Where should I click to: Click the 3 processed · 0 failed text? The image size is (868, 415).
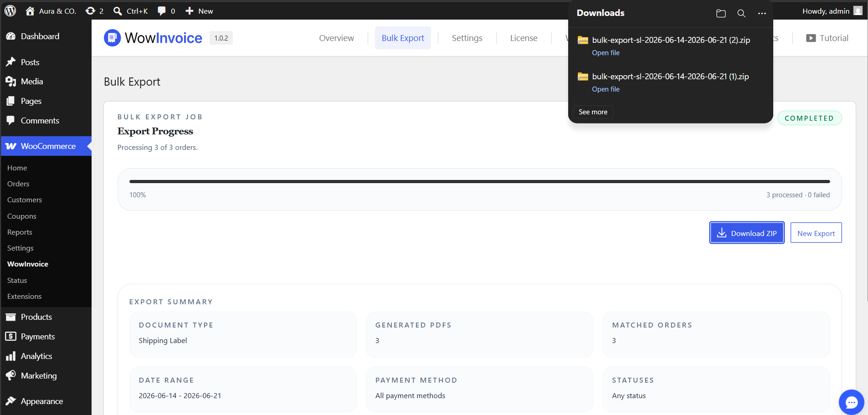(x=798, y=195)
